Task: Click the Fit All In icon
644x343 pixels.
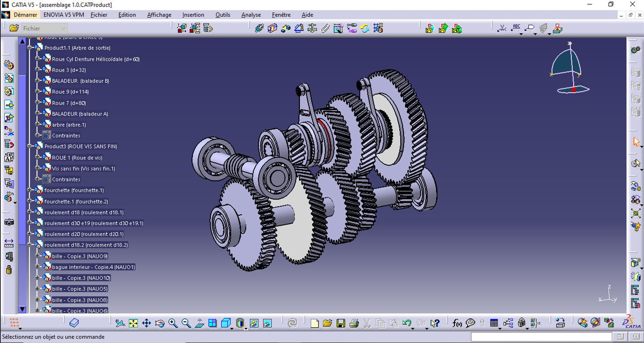Action: click(133, 323)
